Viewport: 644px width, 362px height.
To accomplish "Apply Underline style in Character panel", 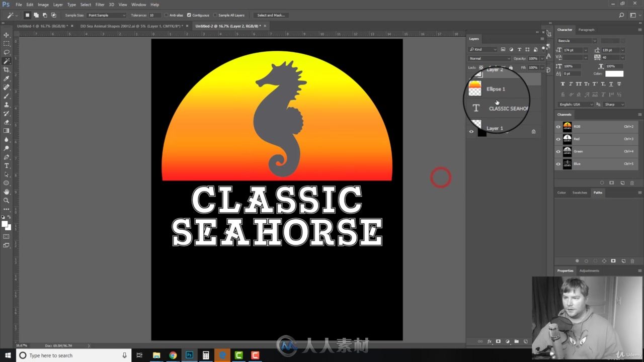I will [611, 84].
